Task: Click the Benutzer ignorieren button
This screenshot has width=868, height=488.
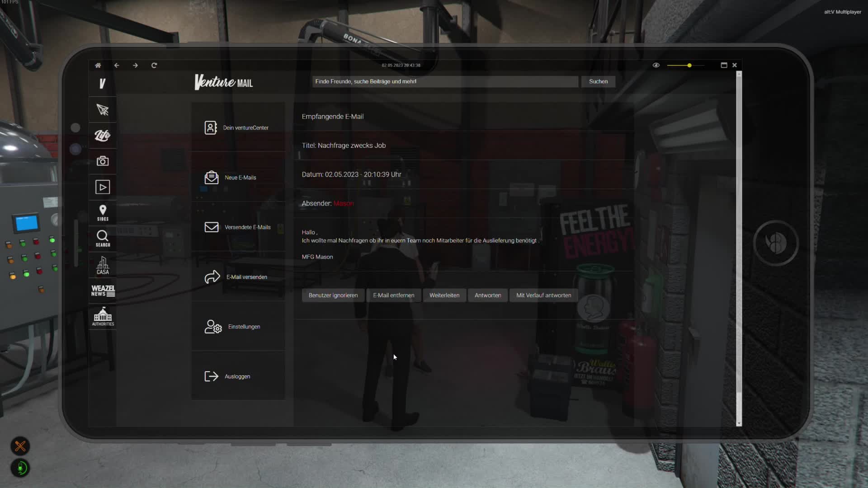Action: coord(333,296)
